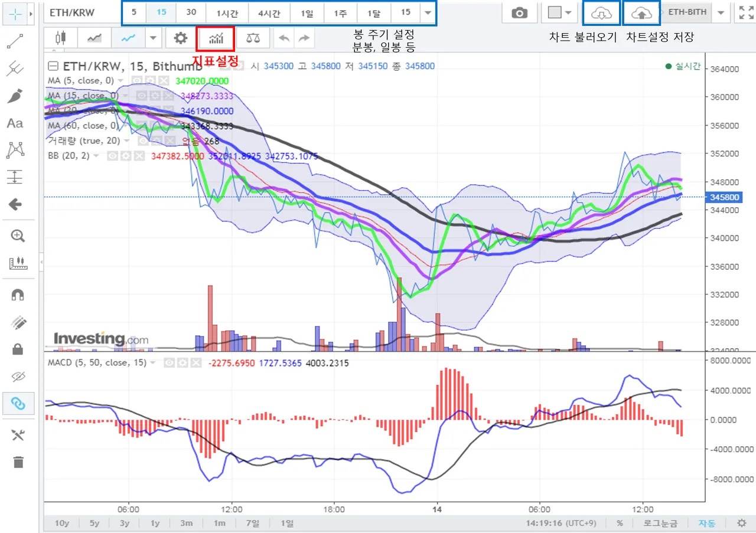The image size is (756, 533).
Task: Undo the last chart action
Action: (x=284, y=38)
